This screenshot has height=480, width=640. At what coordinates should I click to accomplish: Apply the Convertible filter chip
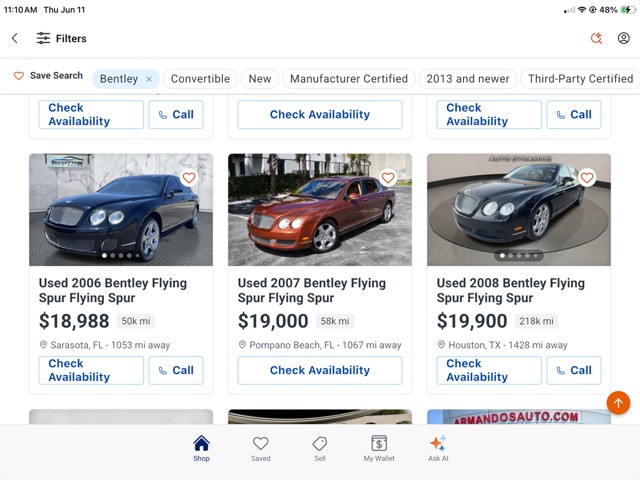(200, 79)
